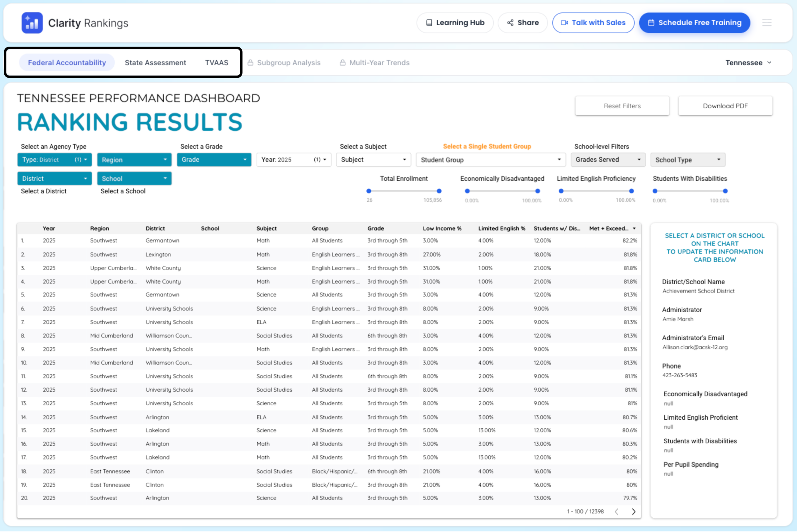
Task: Click Schedule Free Training button
Action: tap(695, 23)
